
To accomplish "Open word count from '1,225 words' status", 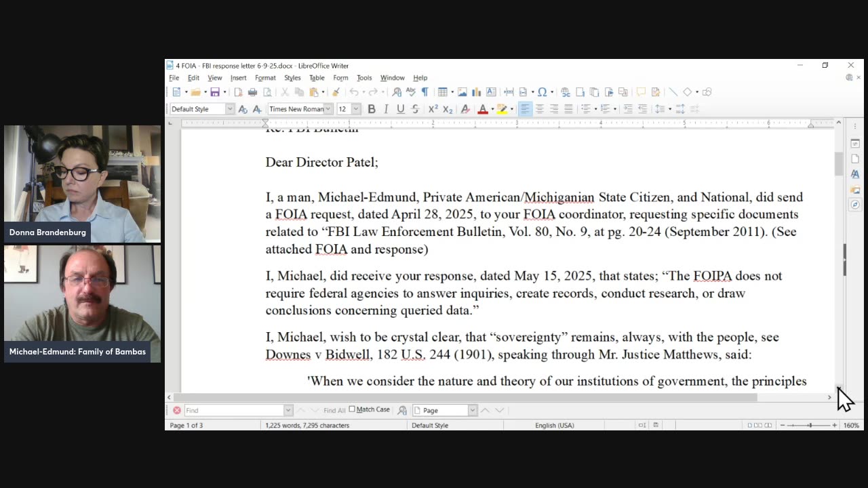I will click(307, 426).
